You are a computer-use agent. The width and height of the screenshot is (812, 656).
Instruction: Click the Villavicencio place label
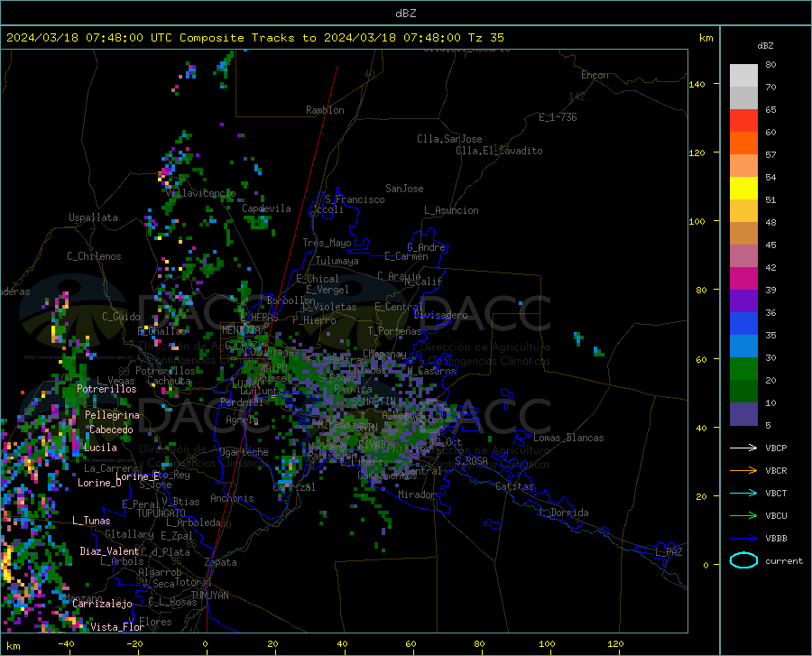201,193
